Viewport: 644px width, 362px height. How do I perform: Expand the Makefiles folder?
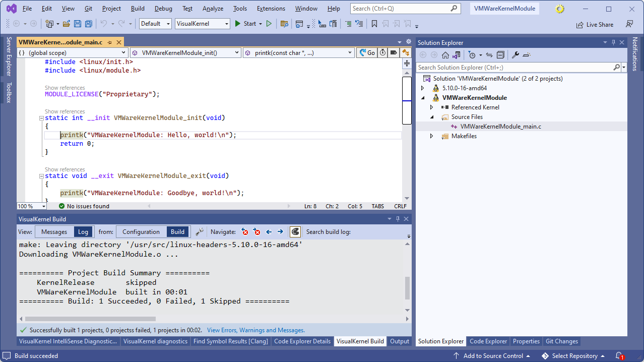432,136
